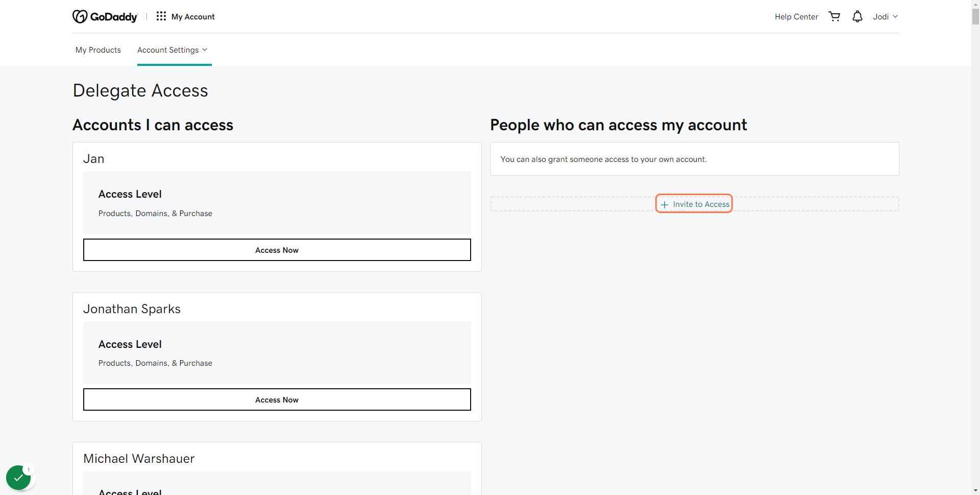980x495 pixels.
Task: Click Jan's Products, Domains, & Purchase text
Action: click(155, 214)
